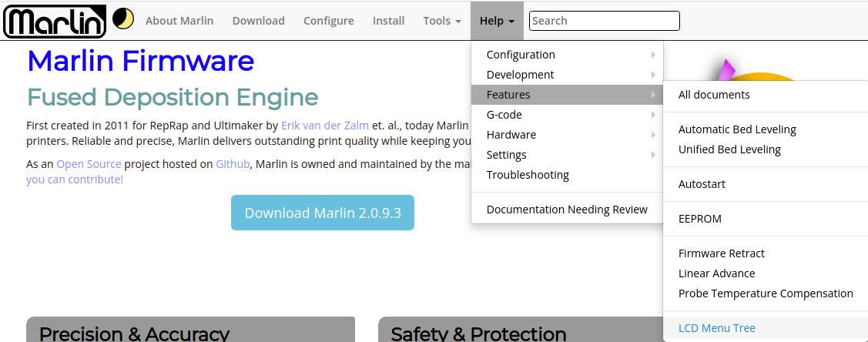The height and width of the screenshot is (342, 868).
Task: Follow the Open Source link
Action: (x=89, y=164)
